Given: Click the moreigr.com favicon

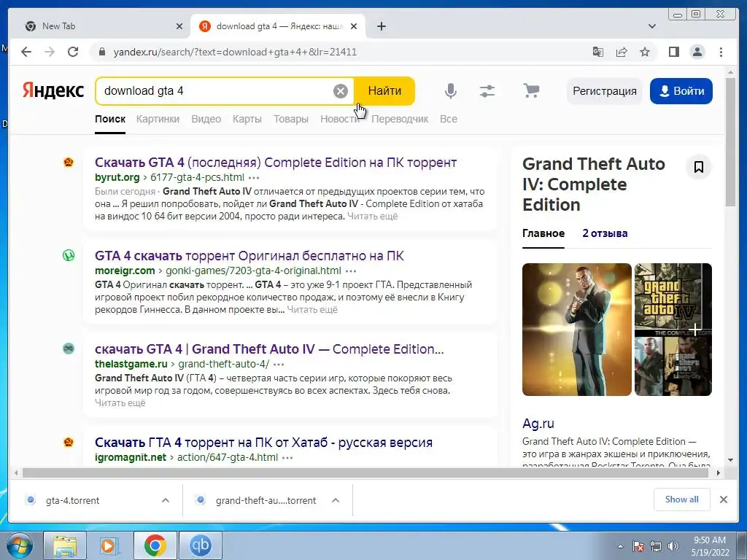Looking at the screenshot, I should coord(69,256).
